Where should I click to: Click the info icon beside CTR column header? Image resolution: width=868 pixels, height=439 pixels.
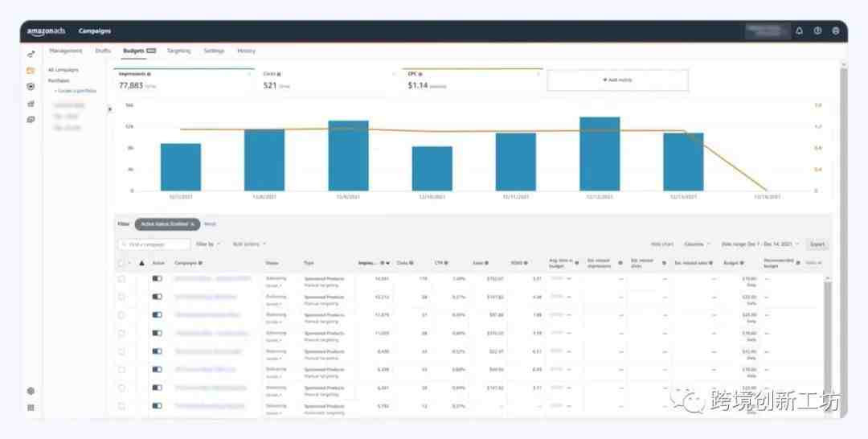(x=446, y=263)
